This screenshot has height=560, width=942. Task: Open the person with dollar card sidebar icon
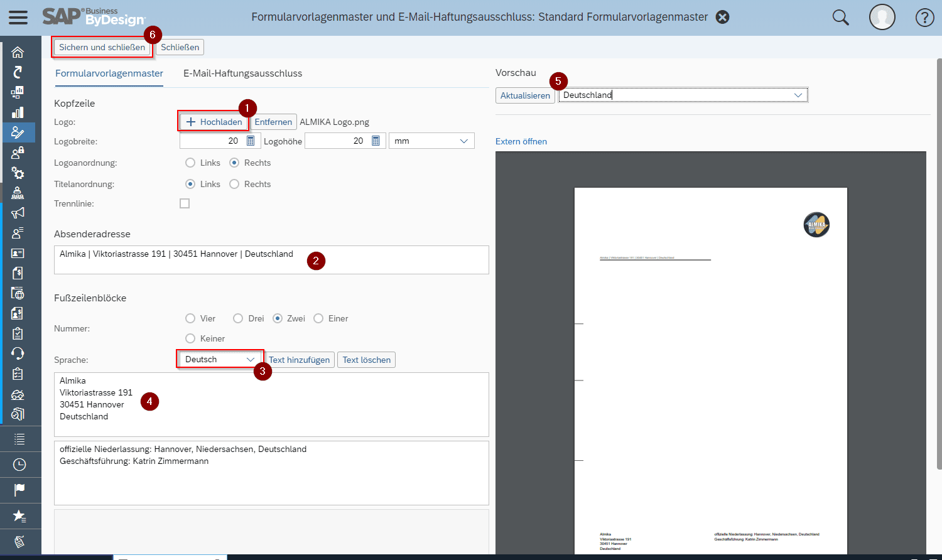click(18, 313)
